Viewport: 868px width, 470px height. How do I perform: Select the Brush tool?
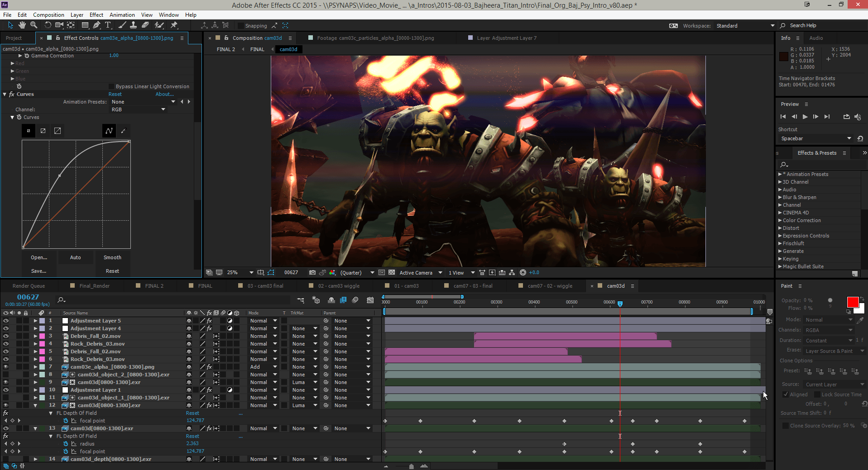[122, 25]
